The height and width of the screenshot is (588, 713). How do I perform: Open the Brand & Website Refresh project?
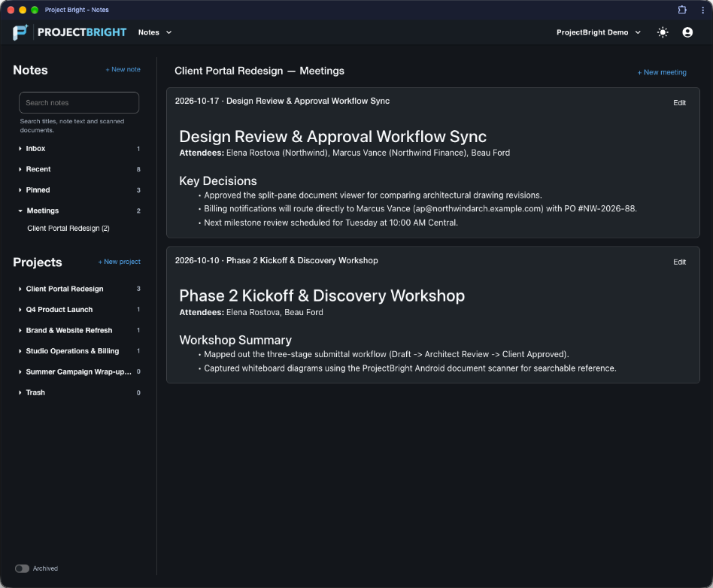[x=69, y=331]
